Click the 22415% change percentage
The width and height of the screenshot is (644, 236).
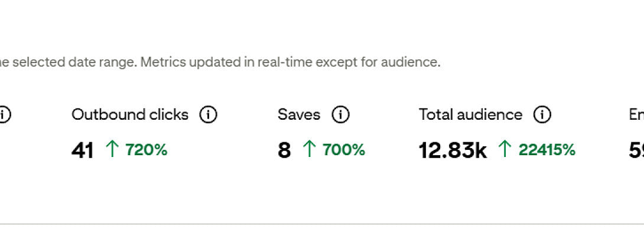(547, 150)
